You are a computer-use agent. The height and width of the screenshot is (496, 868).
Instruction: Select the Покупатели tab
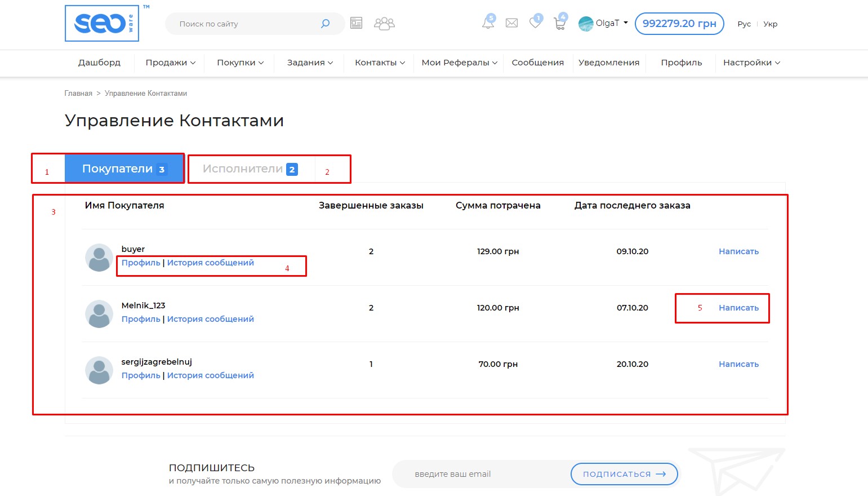pyautogui.click(x=124, y=169)
